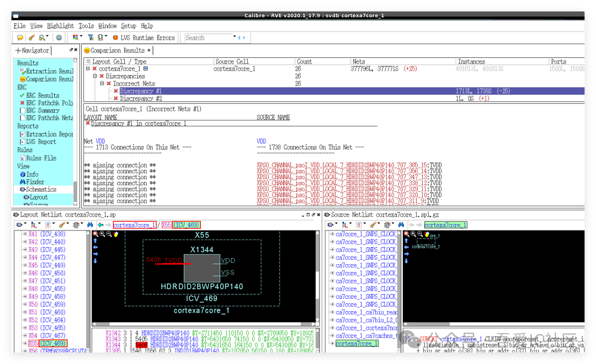The image size is (596, 364).
Task: Click source net VDD link
Action: (x=262, y=141)
